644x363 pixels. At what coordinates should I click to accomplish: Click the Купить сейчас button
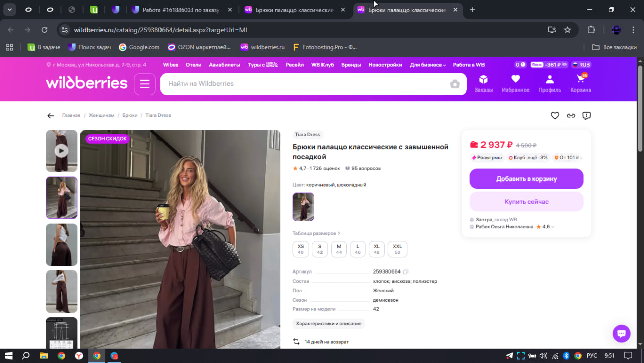[526, 202]
